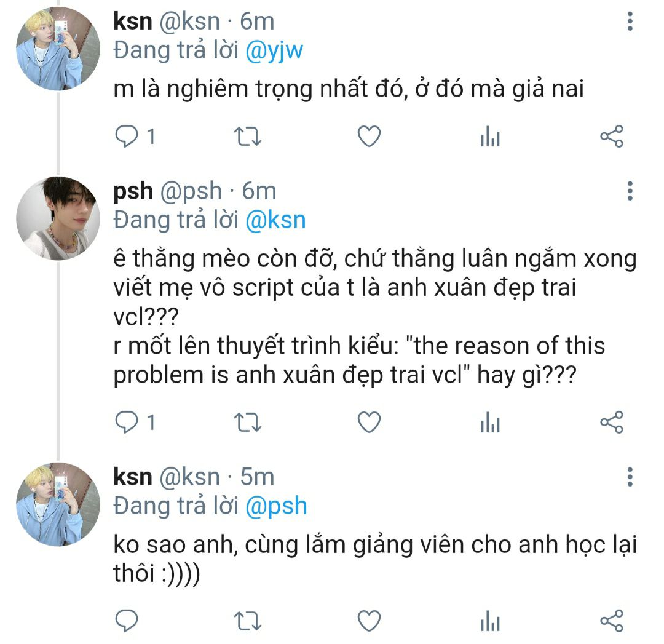
Task: Share ksn's last reply tweet
Action: coord(611,620)
